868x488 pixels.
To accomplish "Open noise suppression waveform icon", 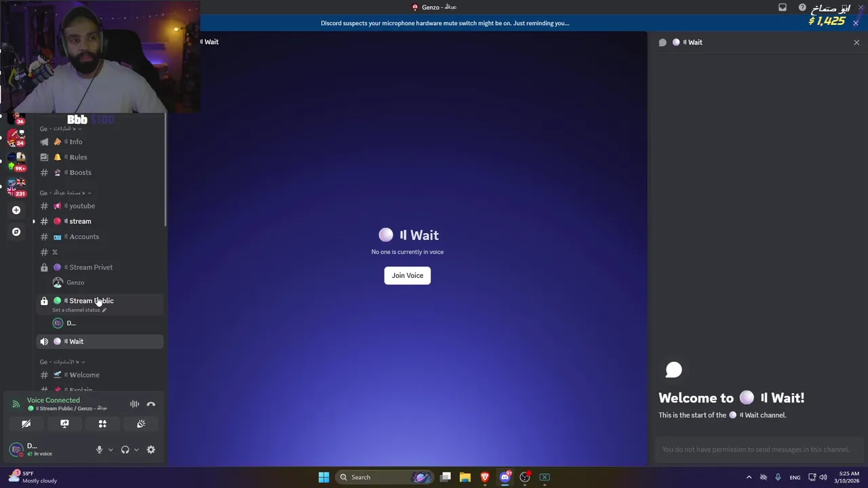I will point(134,404).
